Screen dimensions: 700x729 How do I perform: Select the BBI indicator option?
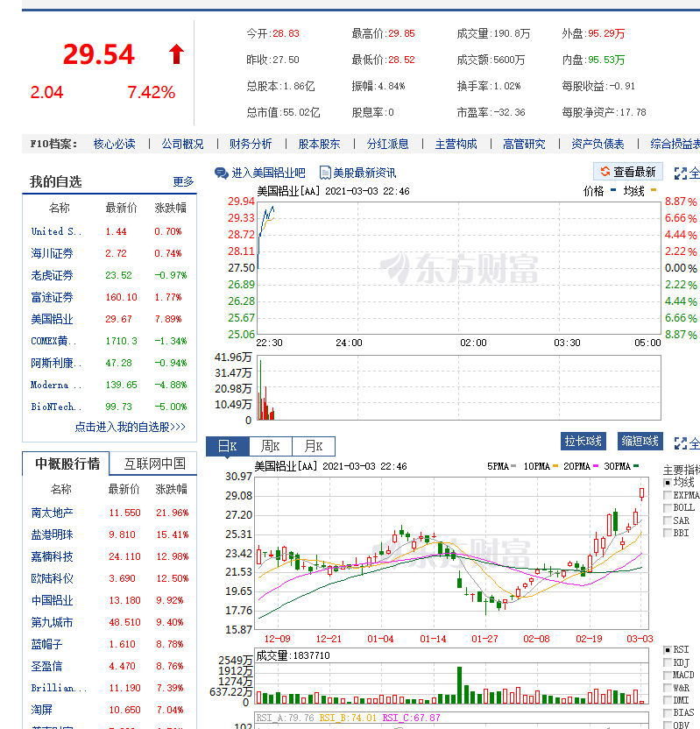click(x=668, y=533)
